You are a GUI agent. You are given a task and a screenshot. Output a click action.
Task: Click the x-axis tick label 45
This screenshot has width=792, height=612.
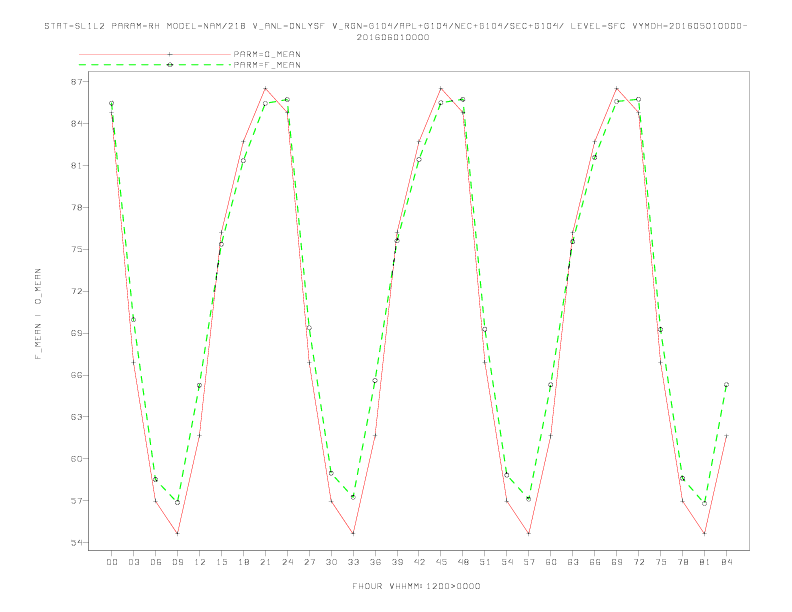coord(441,562)
